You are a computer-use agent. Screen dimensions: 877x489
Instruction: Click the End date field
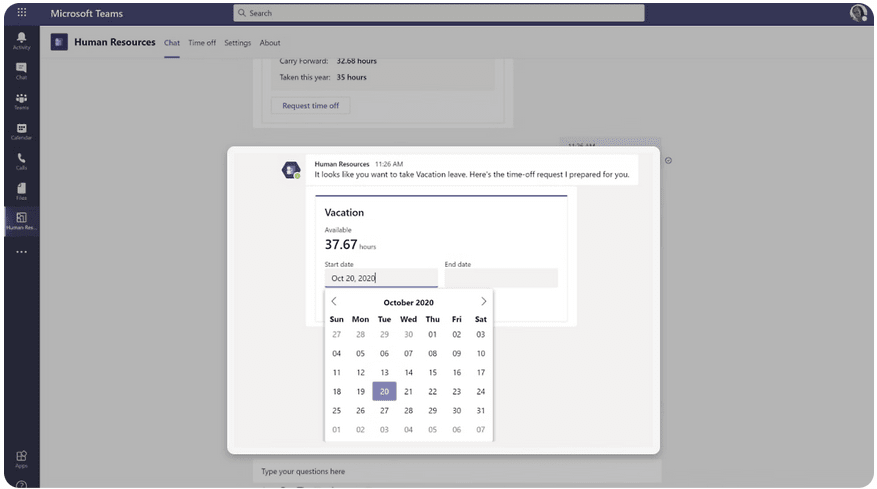[501, 278]
